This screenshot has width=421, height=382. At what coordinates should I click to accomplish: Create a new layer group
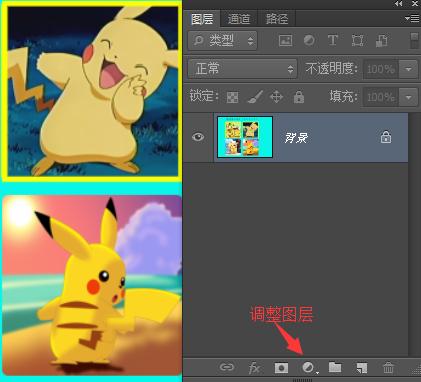(x=335, y=367)
